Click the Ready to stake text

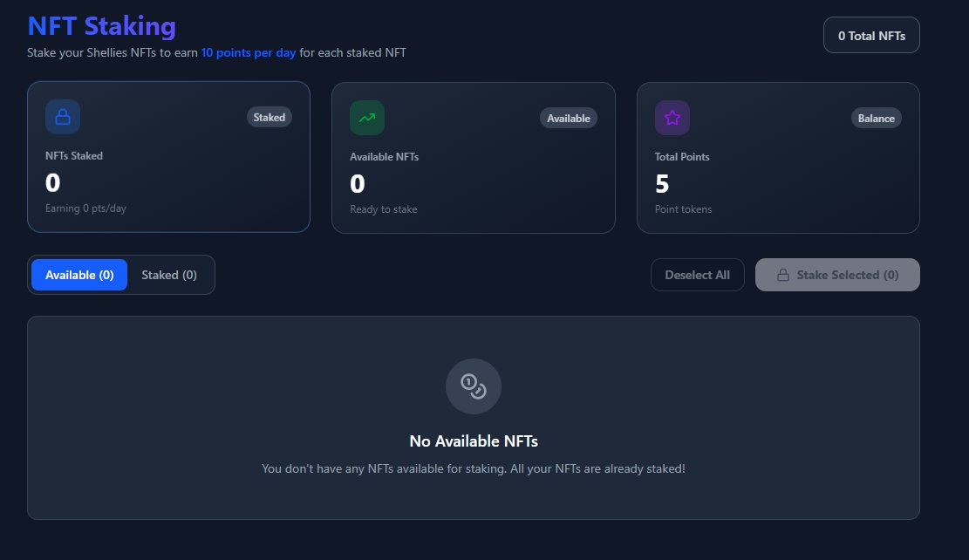tap(384, 209)
